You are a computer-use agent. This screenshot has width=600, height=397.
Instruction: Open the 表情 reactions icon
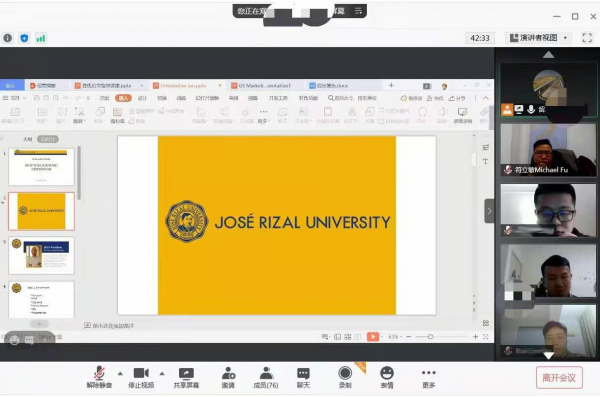(x=387, y=378)
